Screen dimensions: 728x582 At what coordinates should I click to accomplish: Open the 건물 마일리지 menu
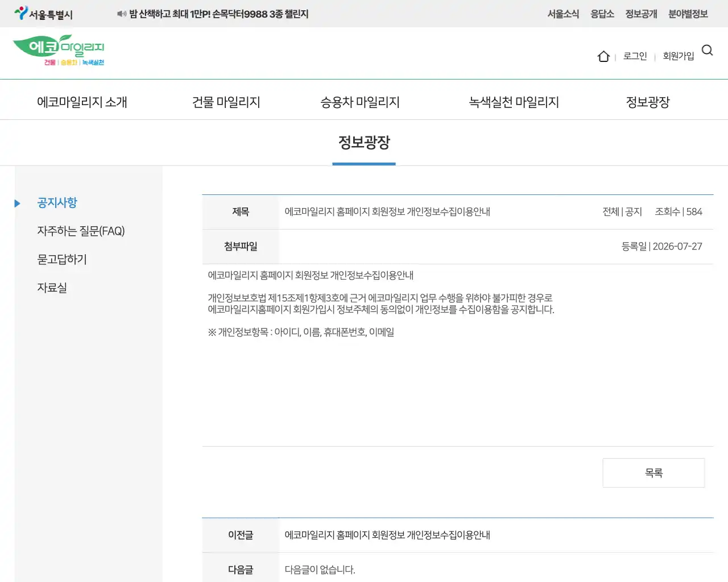click(226, 102)
